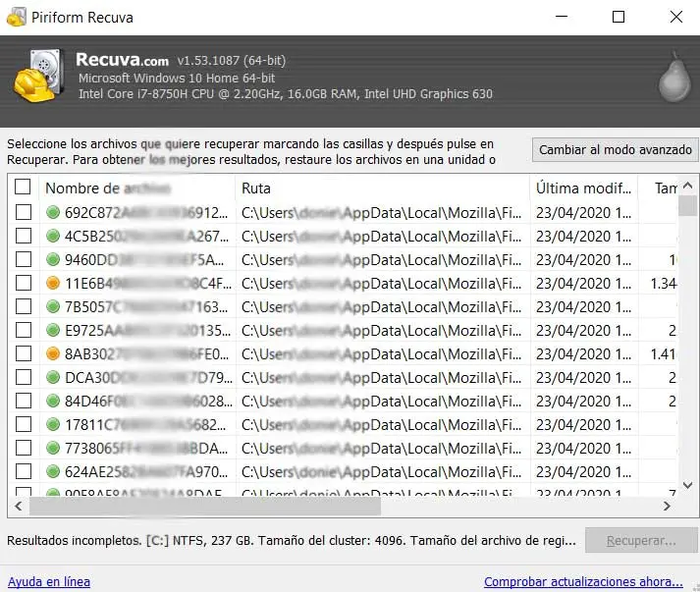The width and height of the screenshot is (700, 592).
Task: Click the date cell of file 17811C7
Action: [x=584, y=424]
